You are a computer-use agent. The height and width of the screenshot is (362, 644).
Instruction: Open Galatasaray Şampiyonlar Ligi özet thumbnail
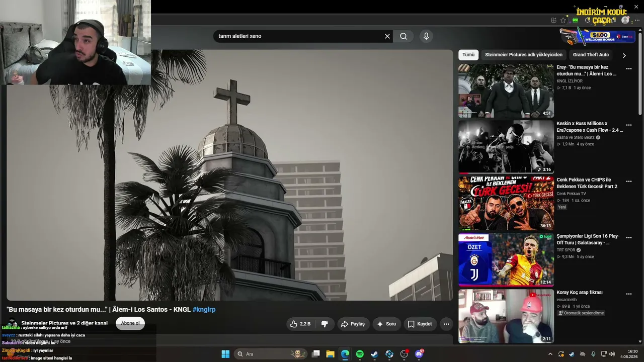506,259
